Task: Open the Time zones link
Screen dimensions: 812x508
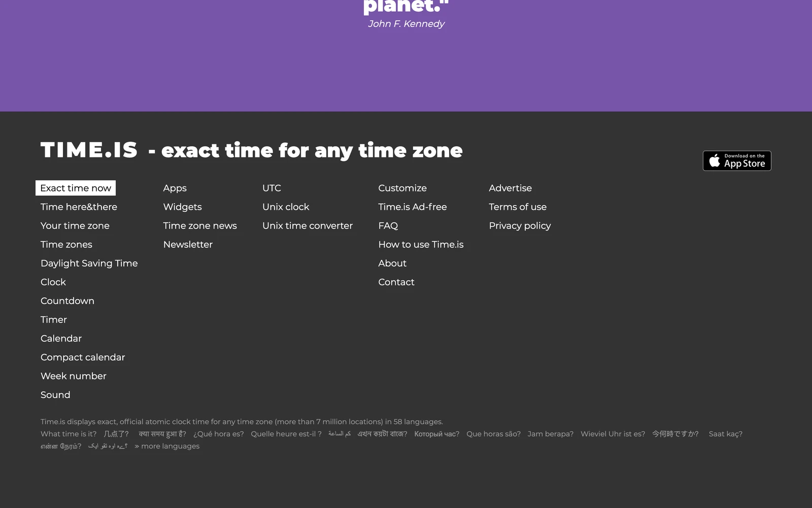Action: coord(66,244)
